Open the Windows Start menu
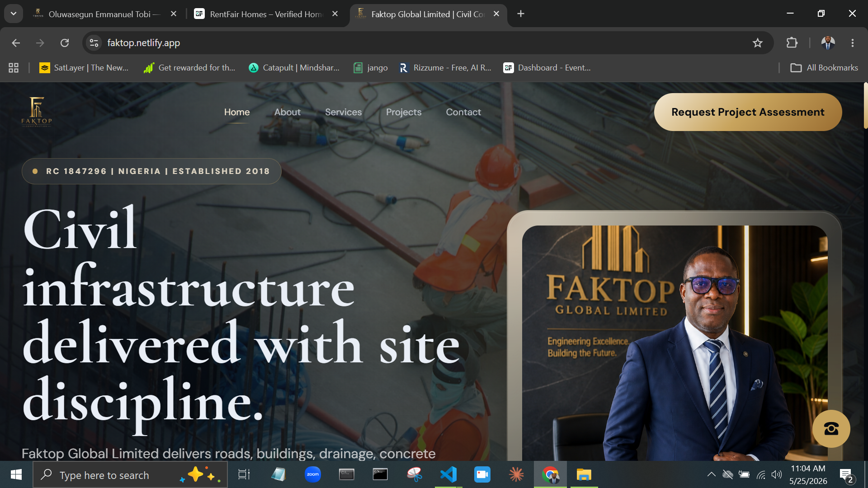Image resolution: width=868 pixels, height=488 pixels. click(16, 474)
